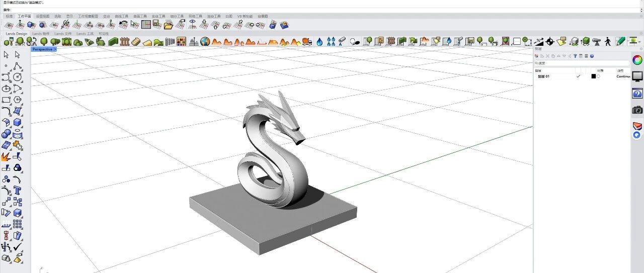Viewport: 644px width, 273px height.
Task: Click the layer filter funnel icon
Action: click(575, 56)
